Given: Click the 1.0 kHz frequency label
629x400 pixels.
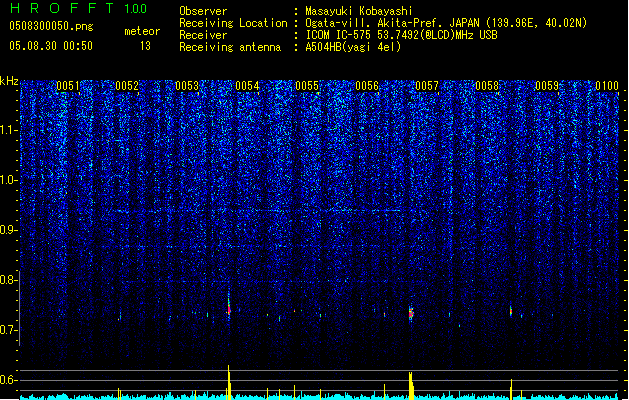Looking at the screenshot, I should (9, 180).
